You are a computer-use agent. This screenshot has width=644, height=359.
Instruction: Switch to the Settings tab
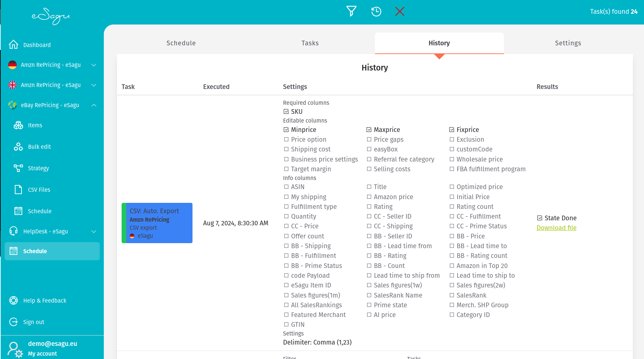point(568,43)
